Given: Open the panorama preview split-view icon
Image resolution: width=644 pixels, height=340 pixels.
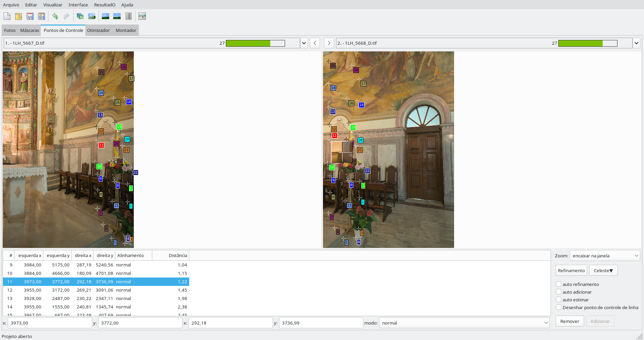Looking at the screenshot, I should [117, 16].
